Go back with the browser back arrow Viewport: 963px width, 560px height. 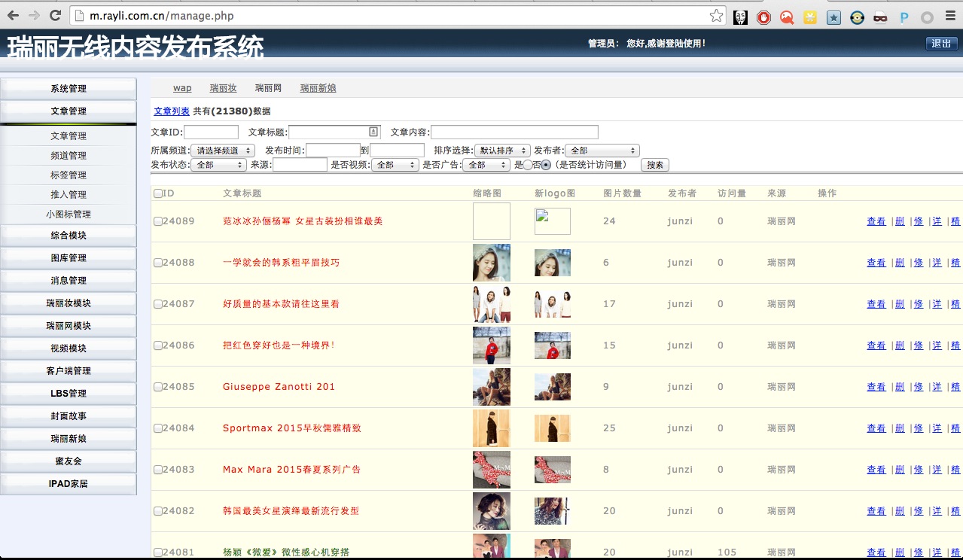[x=13, y=16]
